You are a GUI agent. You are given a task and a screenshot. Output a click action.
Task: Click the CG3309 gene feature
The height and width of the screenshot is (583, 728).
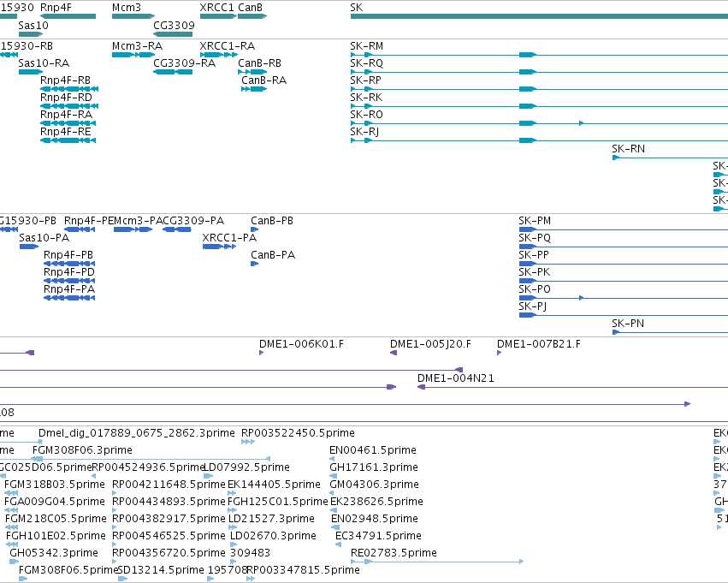click(173, 34)
